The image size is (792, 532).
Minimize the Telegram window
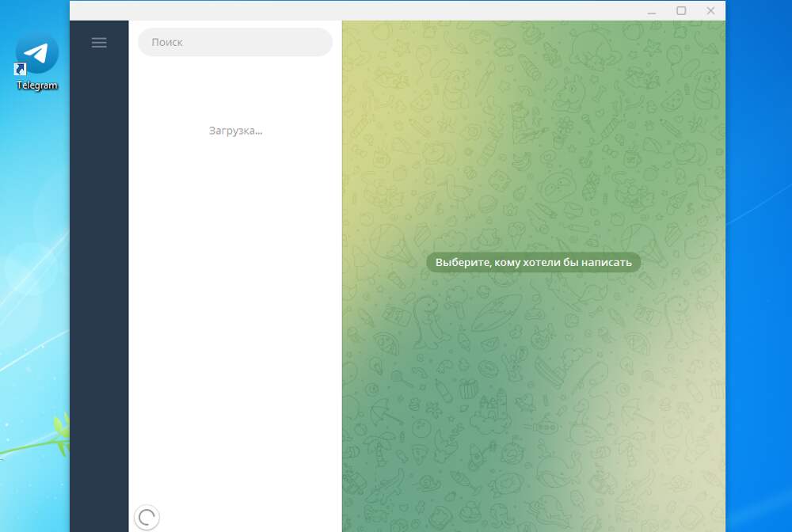click(x=651, y=11)
